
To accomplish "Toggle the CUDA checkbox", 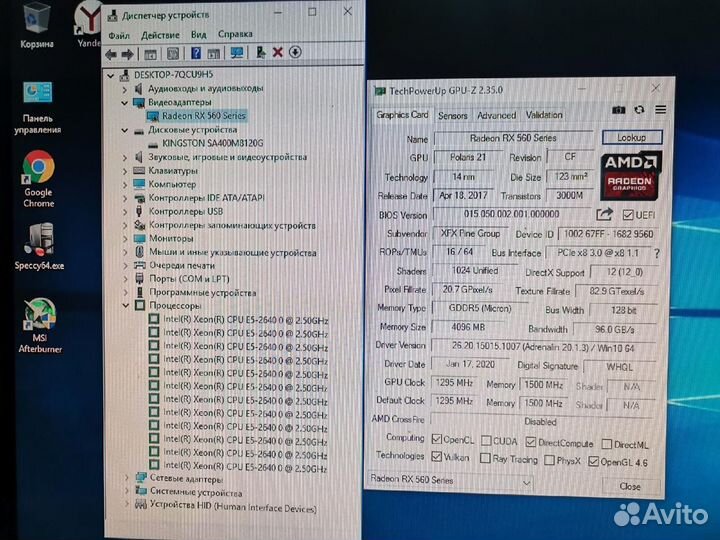I will [486, 441].
